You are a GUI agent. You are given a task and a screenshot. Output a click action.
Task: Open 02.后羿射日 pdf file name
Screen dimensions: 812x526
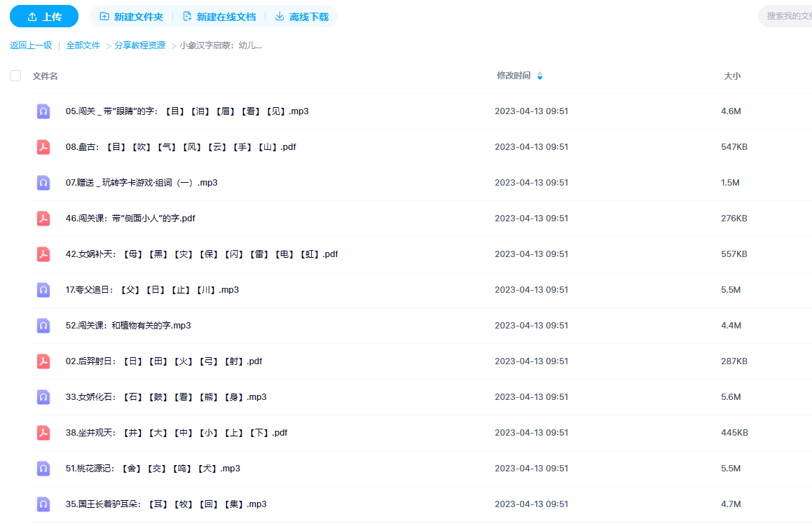coord(164,361)
